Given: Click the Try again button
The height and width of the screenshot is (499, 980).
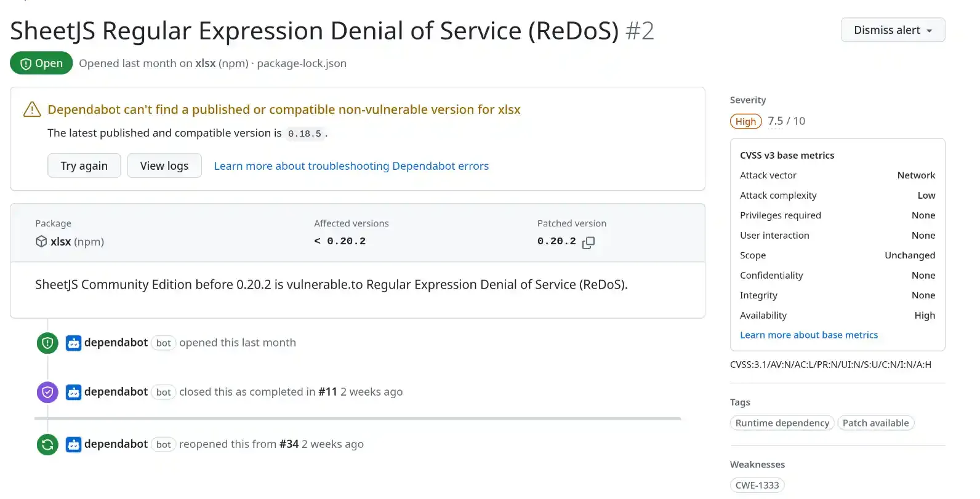Looking at the screenshot, I should 84,166.
